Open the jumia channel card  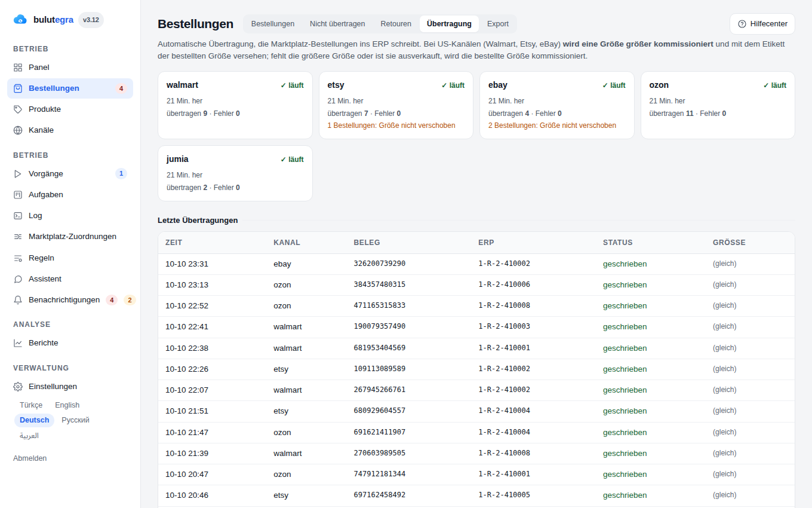(x=235, y=173)
